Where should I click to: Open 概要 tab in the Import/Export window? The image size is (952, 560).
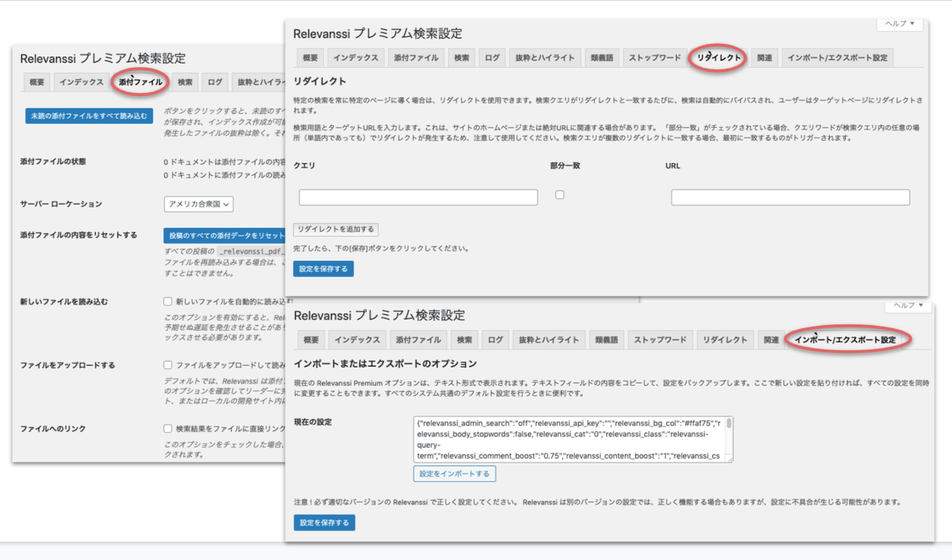coord(311,340)
